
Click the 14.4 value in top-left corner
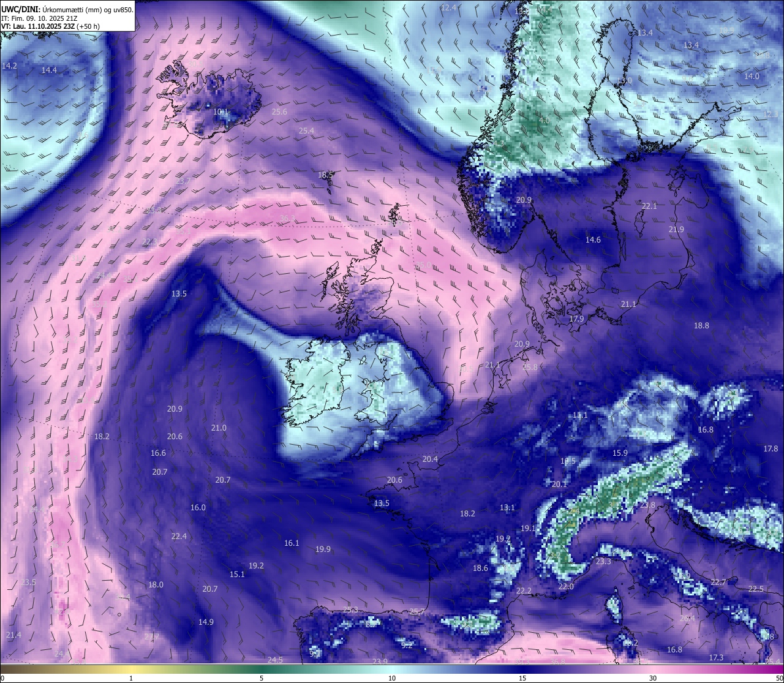click(x=49, y=70)
